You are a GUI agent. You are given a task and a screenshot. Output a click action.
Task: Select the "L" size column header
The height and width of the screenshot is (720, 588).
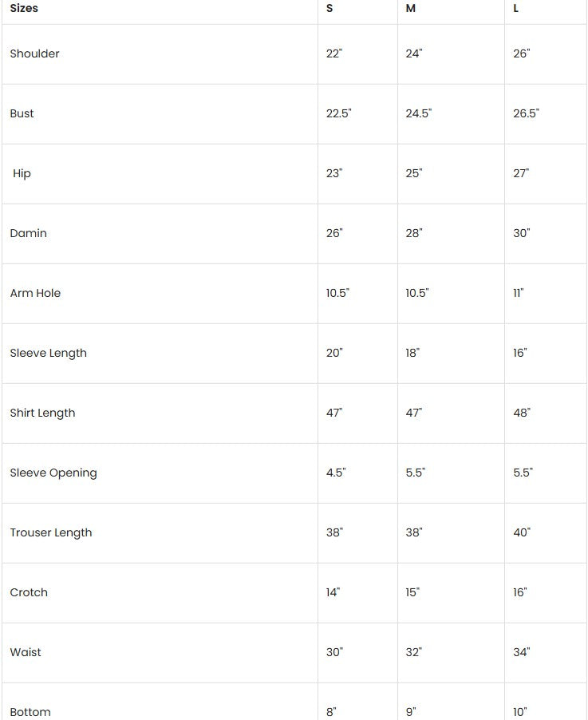(516, 8)
